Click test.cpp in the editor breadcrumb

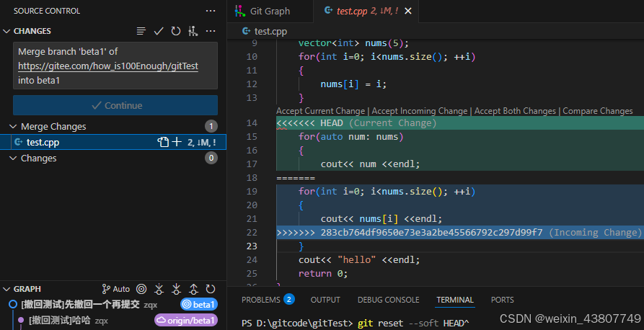pyautogui.click(x=270, y=31)
